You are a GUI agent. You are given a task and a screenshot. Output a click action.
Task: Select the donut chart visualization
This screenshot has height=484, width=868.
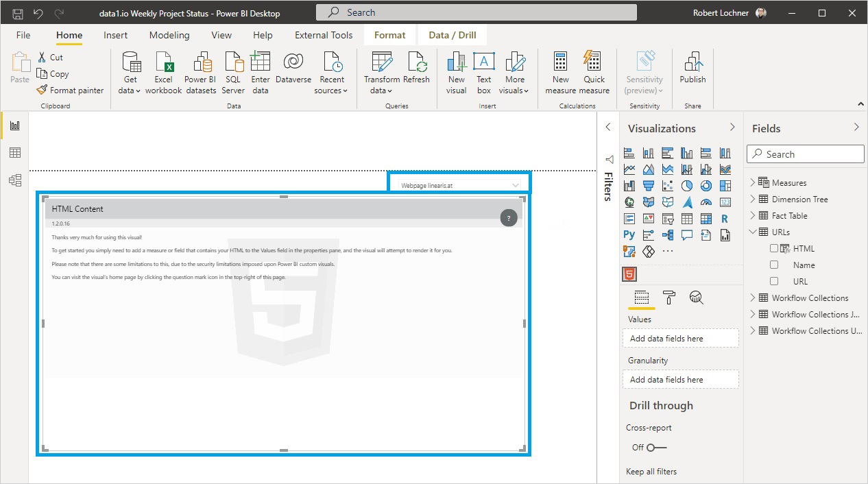[x=706, y=185]
